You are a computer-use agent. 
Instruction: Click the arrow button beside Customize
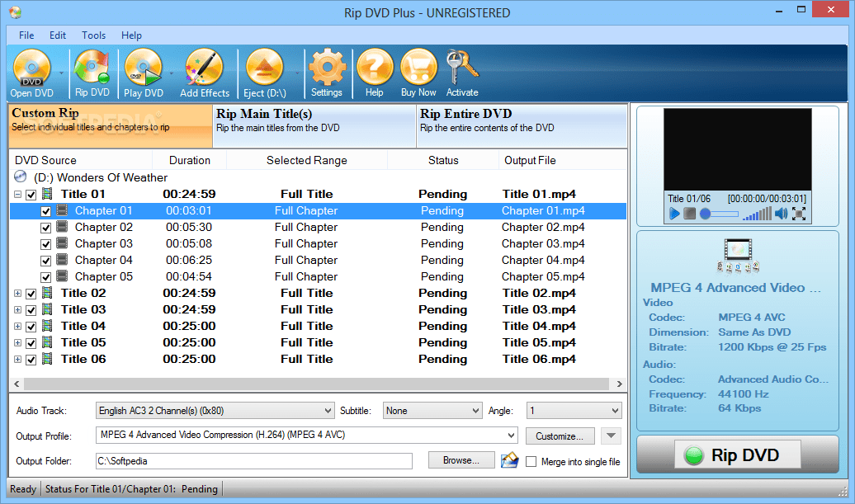(x=612, y=436)
